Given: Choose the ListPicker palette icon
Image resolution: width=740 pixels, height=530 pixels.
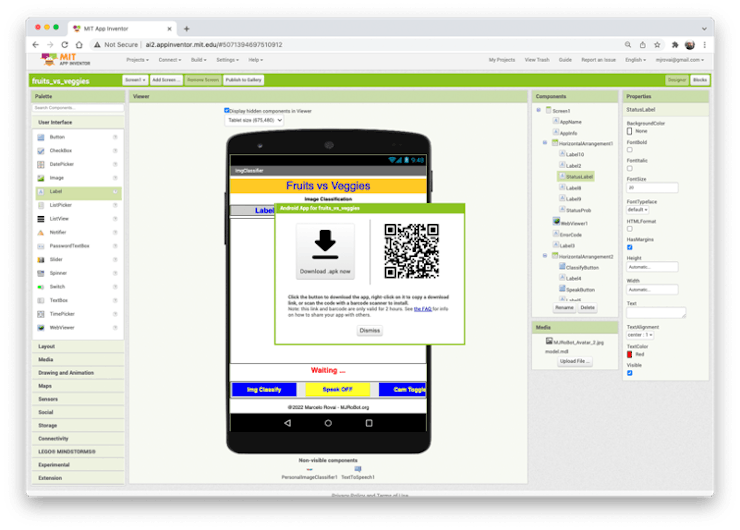Looking at the screenshot, I should coord(41,205).
